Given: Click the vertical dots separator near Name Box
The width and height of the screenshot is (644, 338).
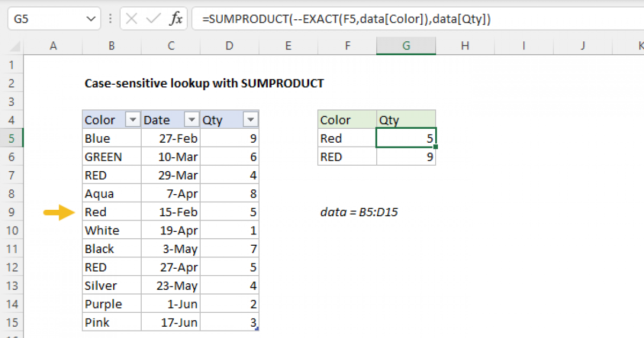Looking at the screenshot, I should pos(110,18).
